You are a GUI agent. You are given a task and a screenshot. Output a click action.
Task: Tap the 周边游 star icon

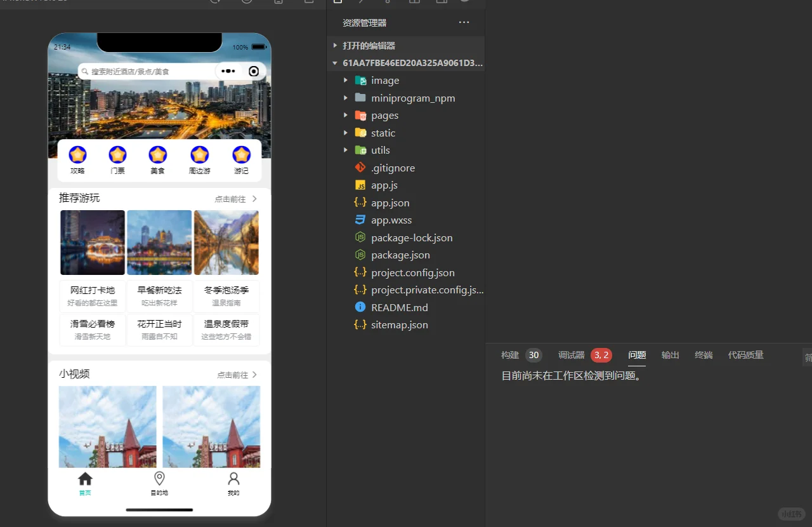200,155
